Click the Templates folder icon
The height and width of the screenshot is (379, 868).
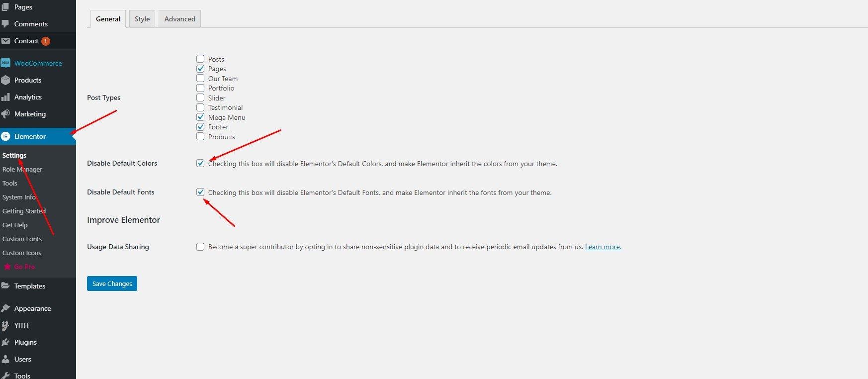(5, 286)
